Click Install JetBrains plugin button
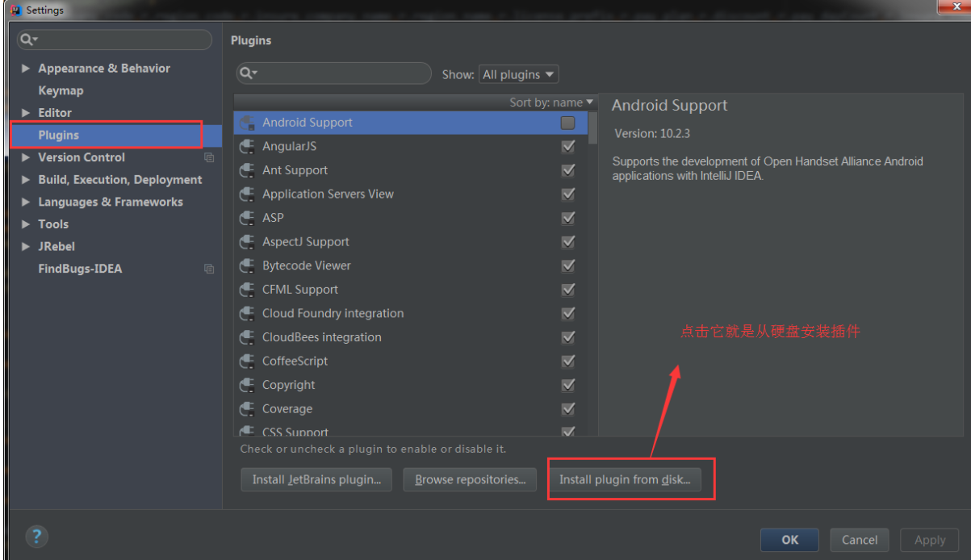Image resolution: width=971 pixels, height=560 pixels. pyautogui.click(x=316, y=479)
